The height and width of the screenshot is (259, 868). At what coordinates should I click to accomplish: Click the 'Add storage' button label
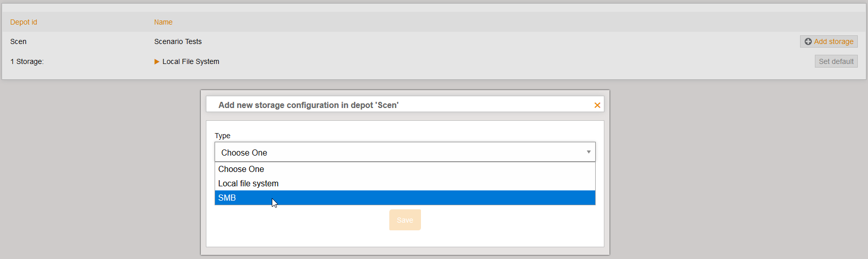click(834, 41)
